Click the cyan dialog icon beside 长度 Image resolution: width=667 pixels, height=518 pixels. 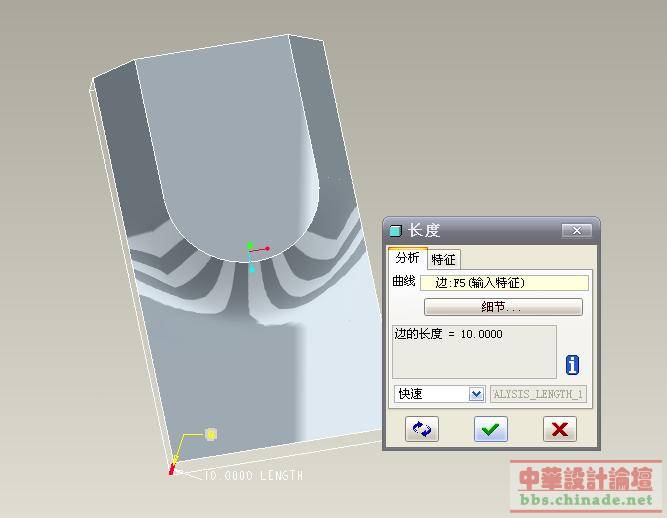[395, 231]
